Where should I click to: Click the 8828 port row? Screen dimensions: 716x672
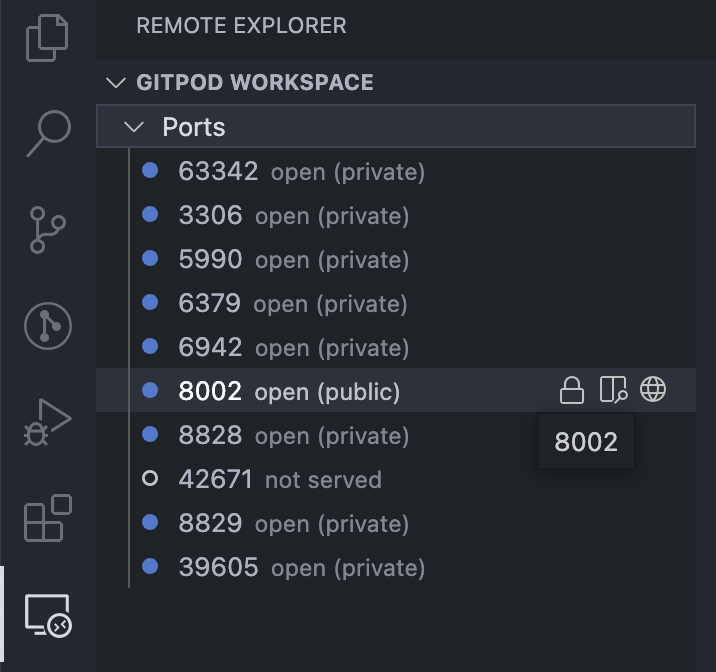(x=396, y=435)
